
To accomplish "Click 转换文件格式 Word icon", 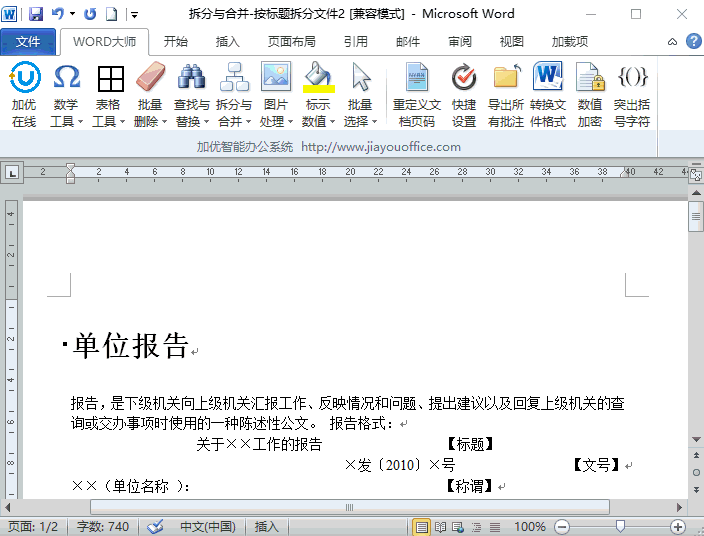I will [x=548, y=76].
